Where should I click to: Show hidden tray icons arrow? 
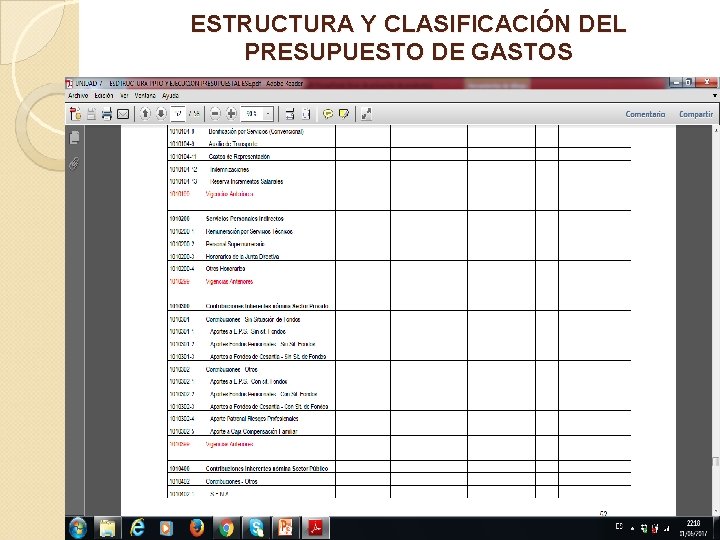[633, 529]
